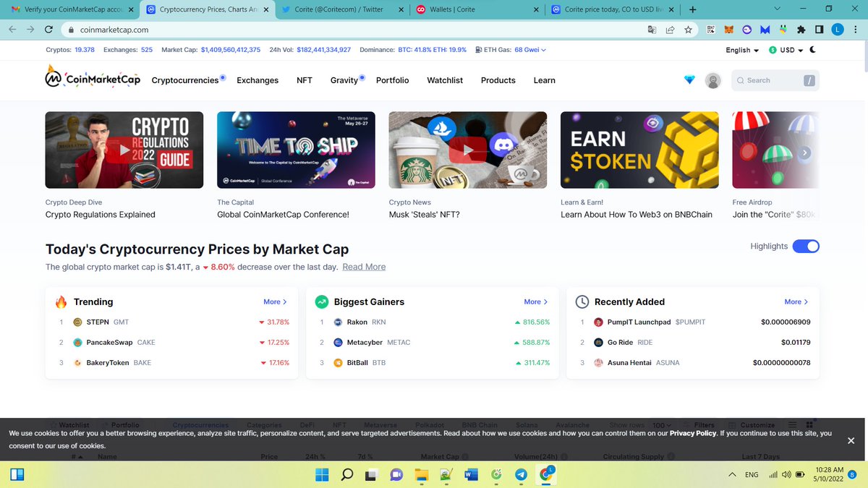Go to Watchlist
The width and height of the screenshot is (868, 488).
coord(445,80)
